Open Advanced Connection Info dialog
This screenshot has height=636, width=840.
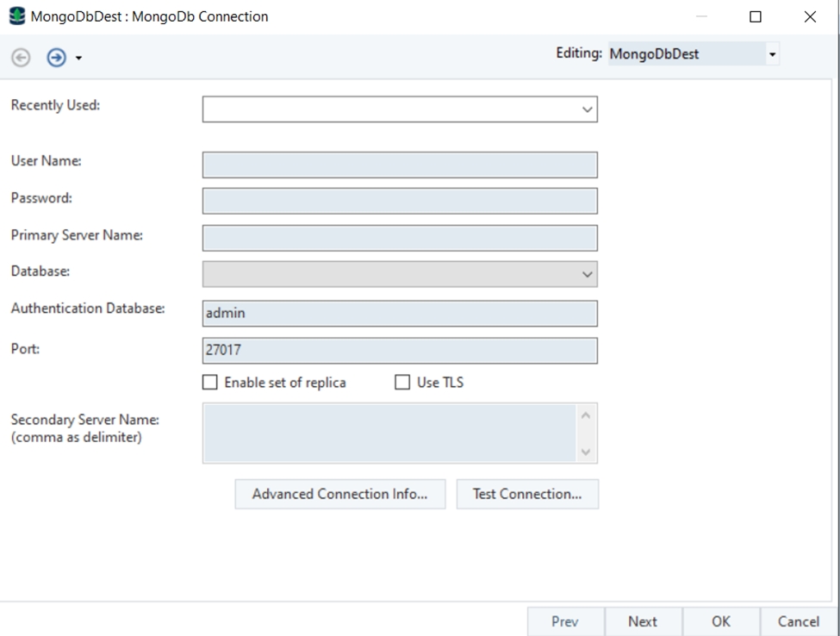[x=340, y=494]
